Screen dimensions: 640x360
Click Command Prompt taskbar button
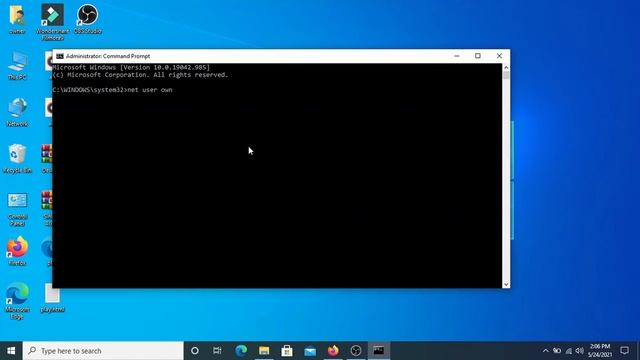pyautogui.click(x=379, y=351)
